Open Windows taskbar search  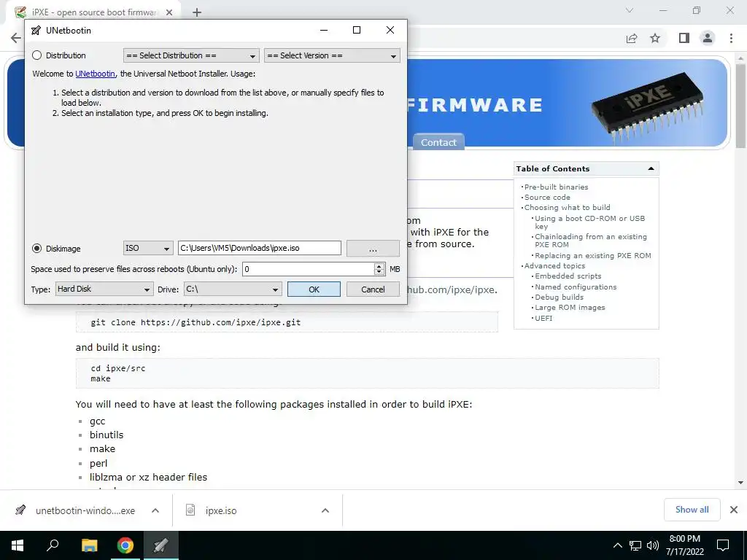click(53, 545)
